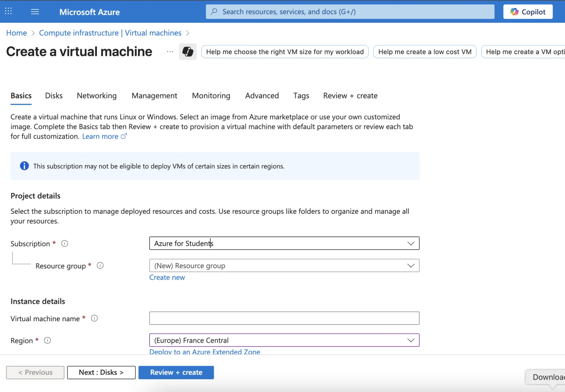Open the Learn more link

point(100,136)
